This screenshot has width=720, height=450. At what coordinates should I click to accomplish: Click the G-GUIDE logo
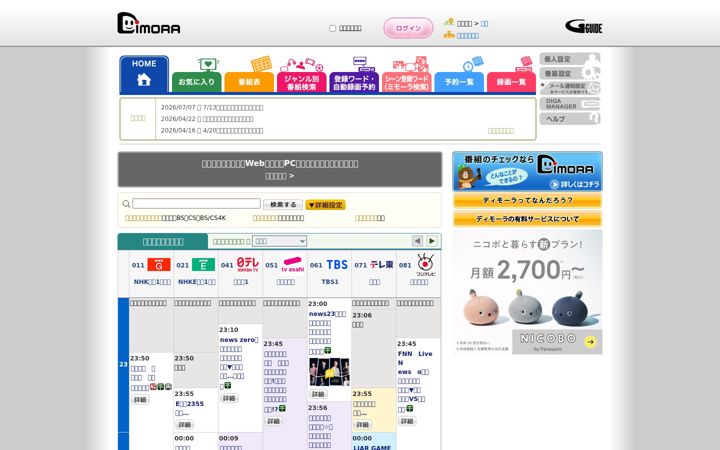[x=583, y=26]
